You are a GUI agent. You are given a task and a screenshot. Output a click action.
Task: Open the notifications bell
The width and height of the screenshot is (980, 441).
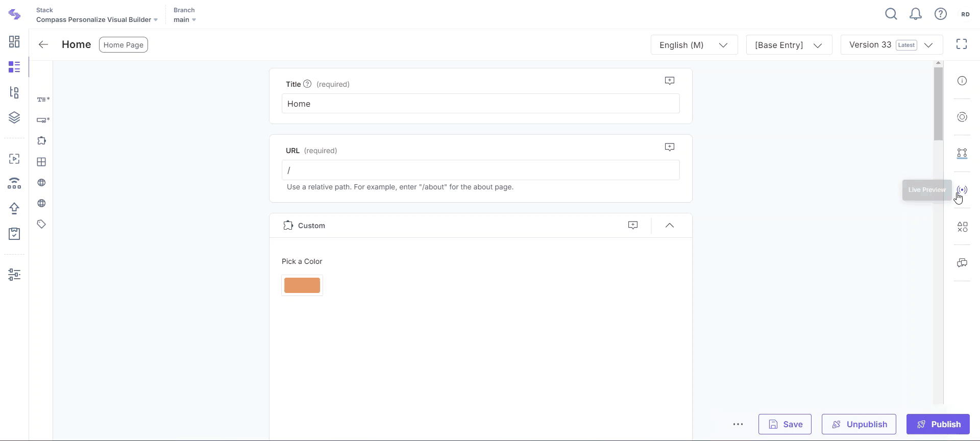(916, 14)
